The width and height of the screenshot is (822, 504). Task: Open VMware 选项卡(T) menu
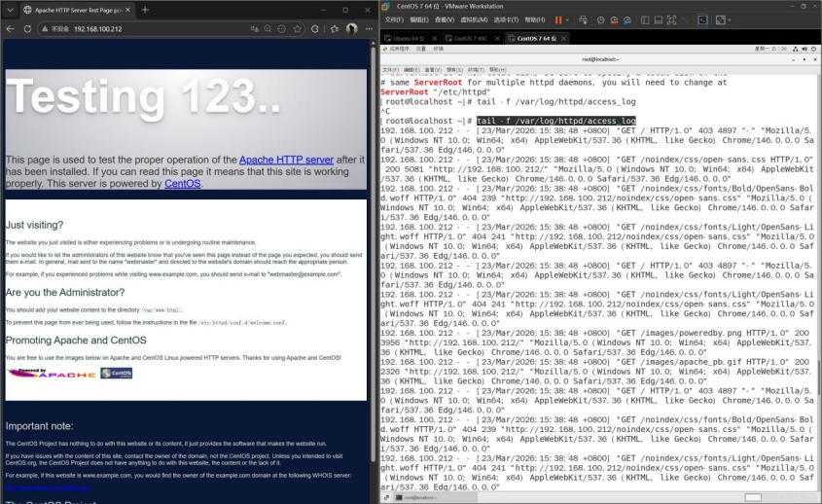click(x=506, y=19)
